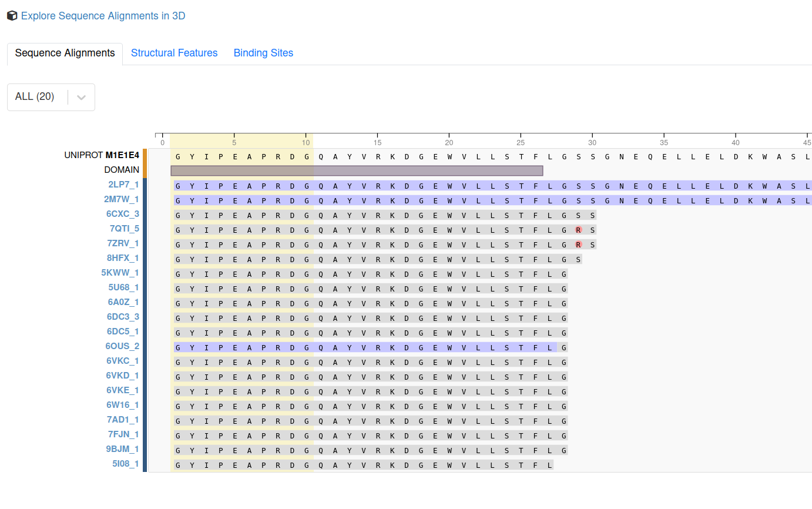The width and height of the screenshot is (812, 509).
Task: Click the 5I08_1 entry label
Action: click(126, 464)
